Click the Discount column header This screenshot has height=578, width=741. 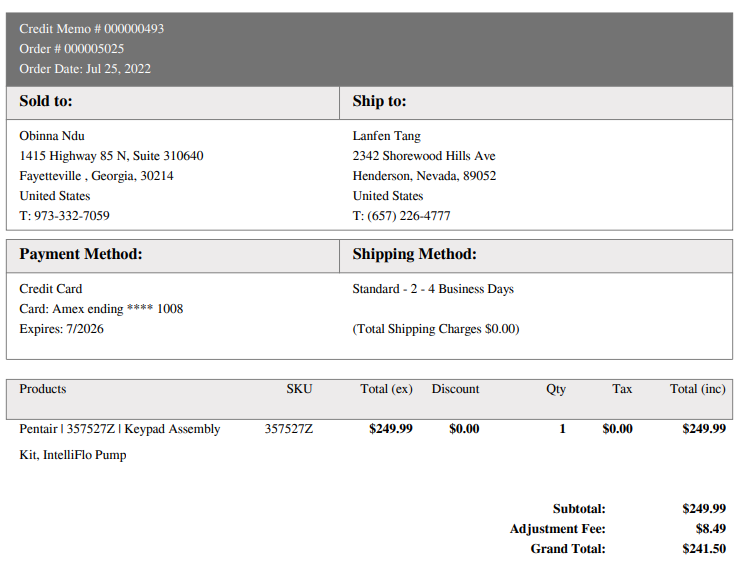point(455,389)
